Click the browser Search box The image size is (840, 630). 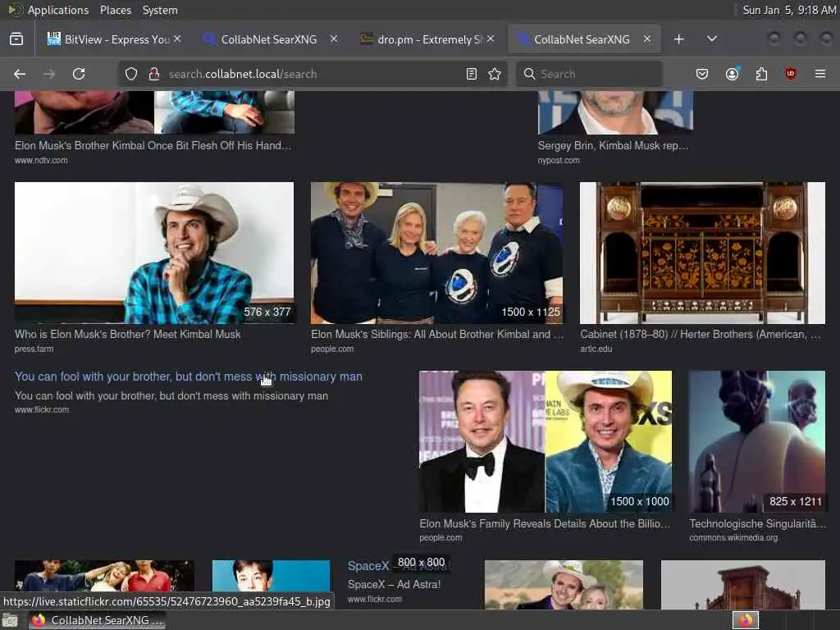[x=589, y=74]
